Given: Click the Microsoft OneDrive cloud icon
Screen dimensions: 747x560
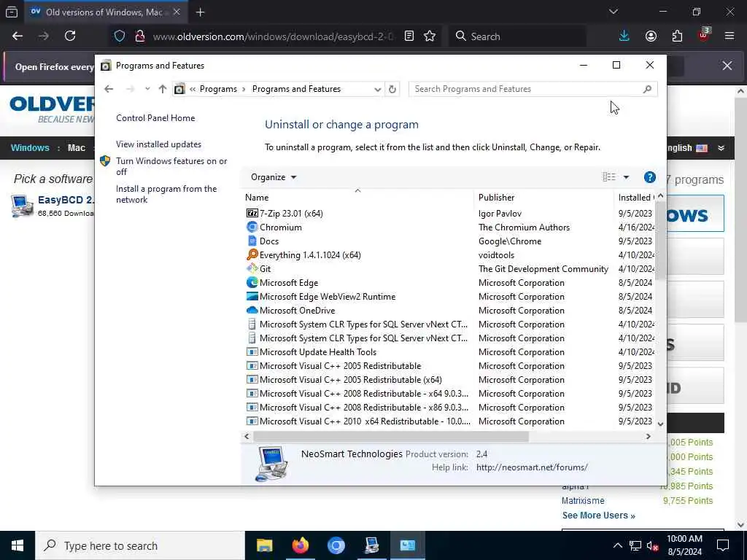Looking at the screenshot, I should click(252, 310).
